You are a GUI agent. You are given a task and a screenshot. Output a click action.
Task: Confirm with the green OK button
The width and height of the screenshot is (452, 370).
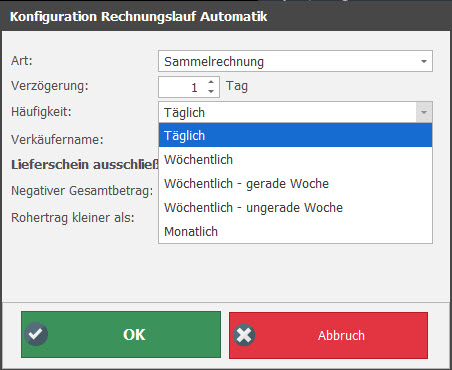[121, 334]
